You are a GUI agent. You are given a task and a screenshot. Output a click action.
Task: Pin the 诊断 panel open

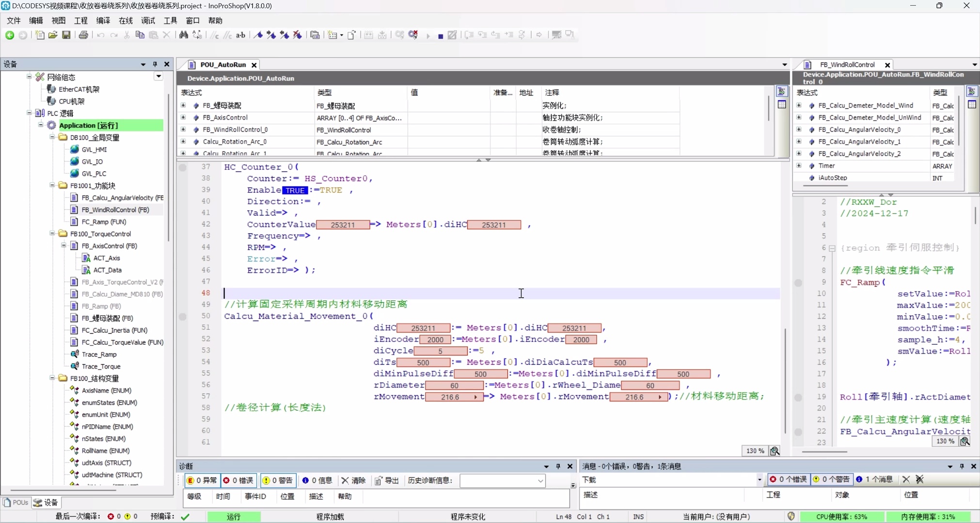point(558,466)
